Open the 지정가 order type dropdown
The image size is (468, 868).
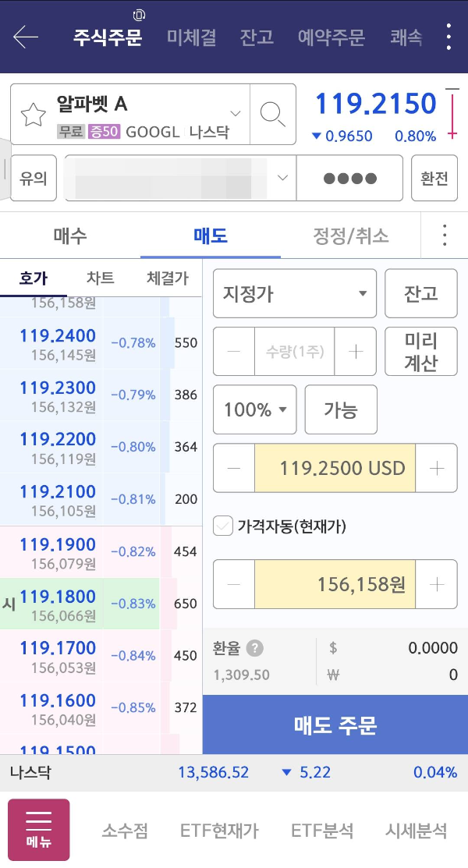[294, 293]
